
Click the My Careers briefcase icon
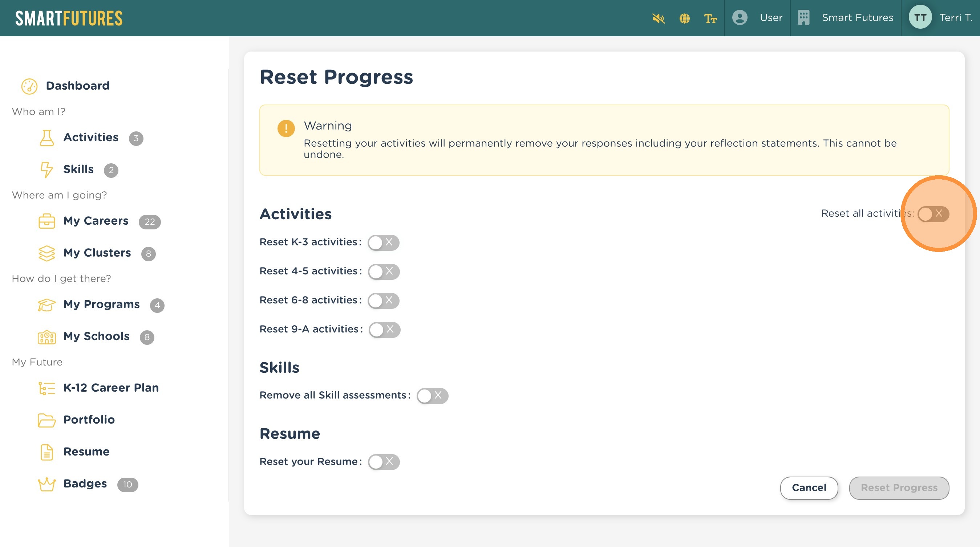click(46, 221)
